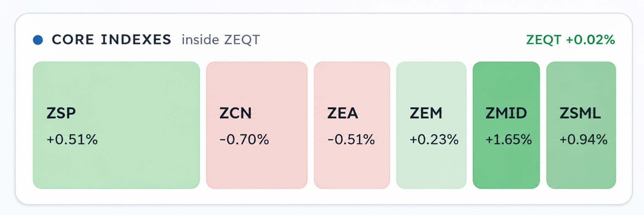The height and width of the screenshot is (215, 644).
Task: Select the ZSP ticker label
Action: click(61, 113)
